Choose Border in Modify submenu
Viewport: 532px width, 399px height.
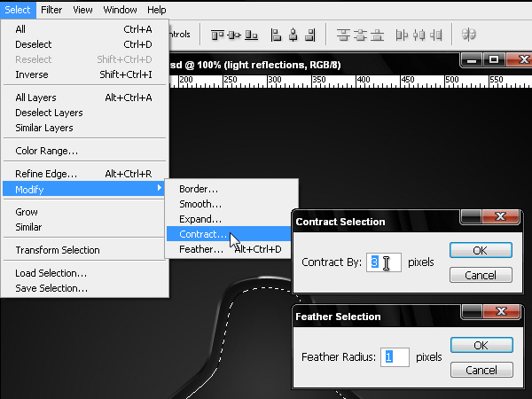pyautogui.click(x=231, y=189)
